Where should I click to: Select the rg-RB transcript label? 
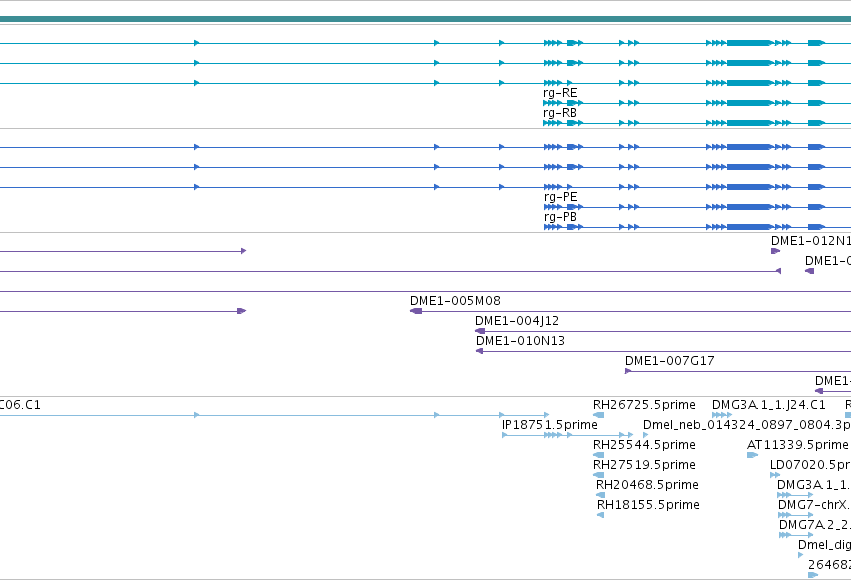click(x=560, y=113)
